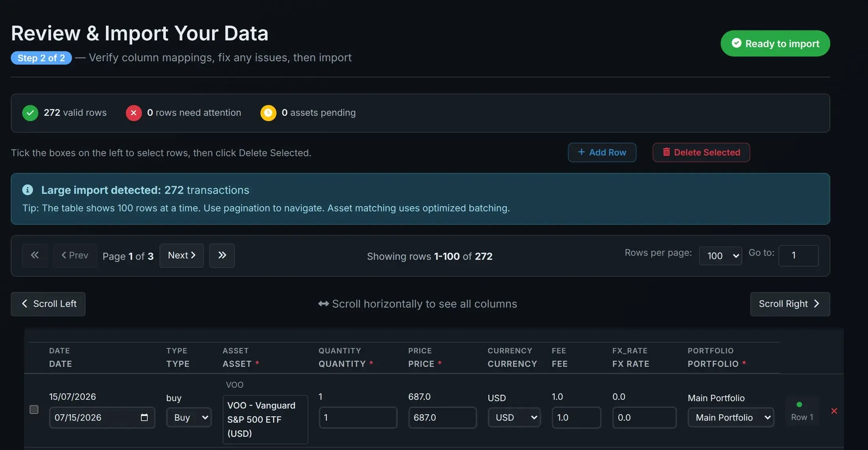868x450 pixels.
Task: Open the Main Portfolio dropdown
Action: coord(731,417)
